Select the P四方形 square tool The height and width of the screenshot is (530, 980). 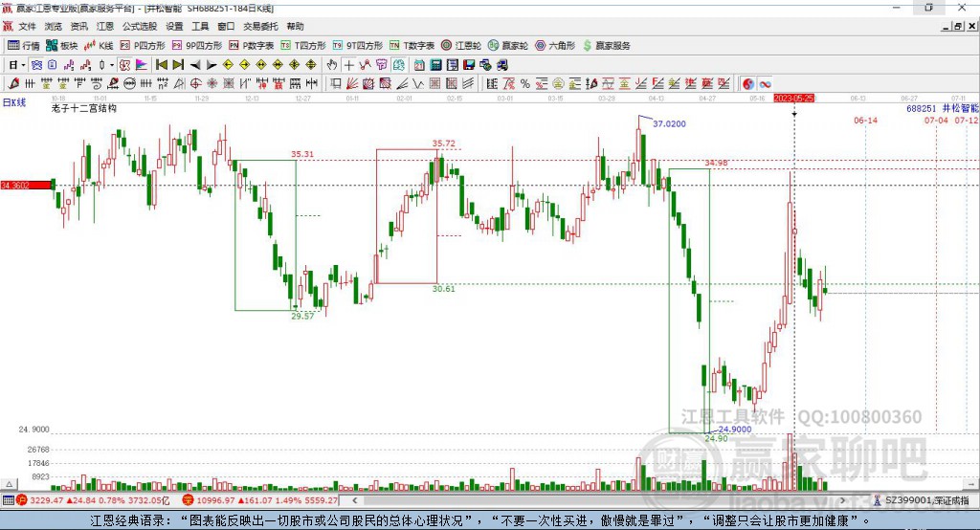coord(143,46)
